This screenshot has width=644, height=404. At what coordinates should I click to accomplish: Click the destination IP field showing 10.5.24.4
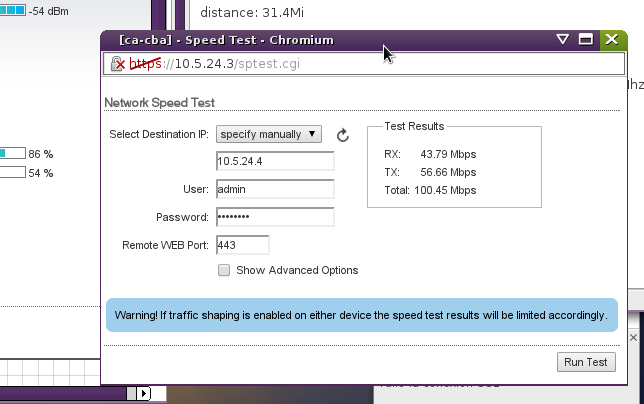(x=274, y=162)
